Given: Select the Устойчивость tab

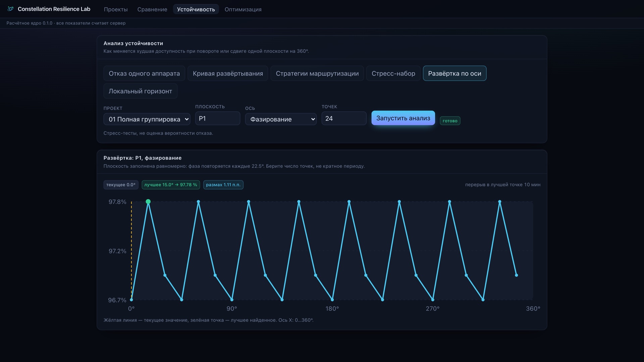Looking at the screenshot, I should (x=196, y=9).
